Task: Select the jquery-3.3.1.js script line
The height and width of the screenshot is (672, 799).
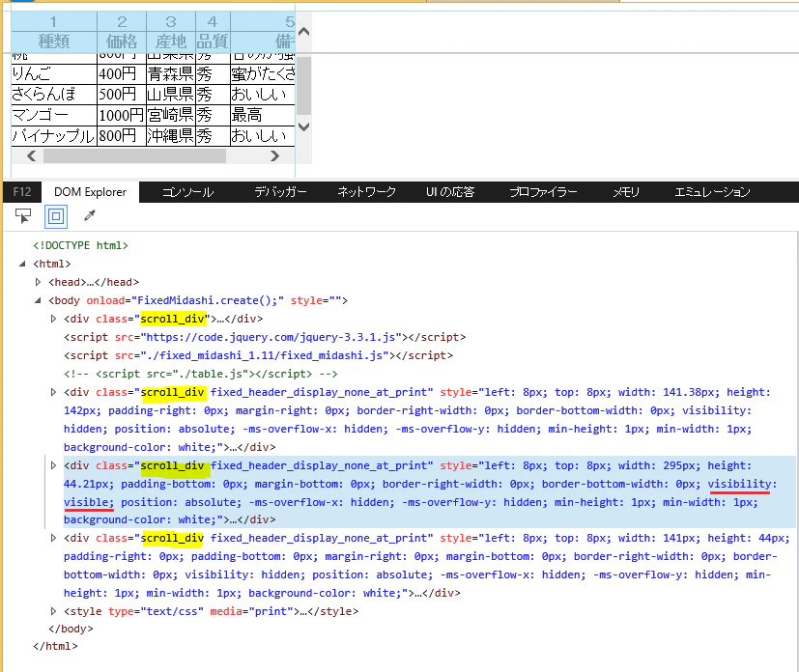Action: [x=265, y=337]
